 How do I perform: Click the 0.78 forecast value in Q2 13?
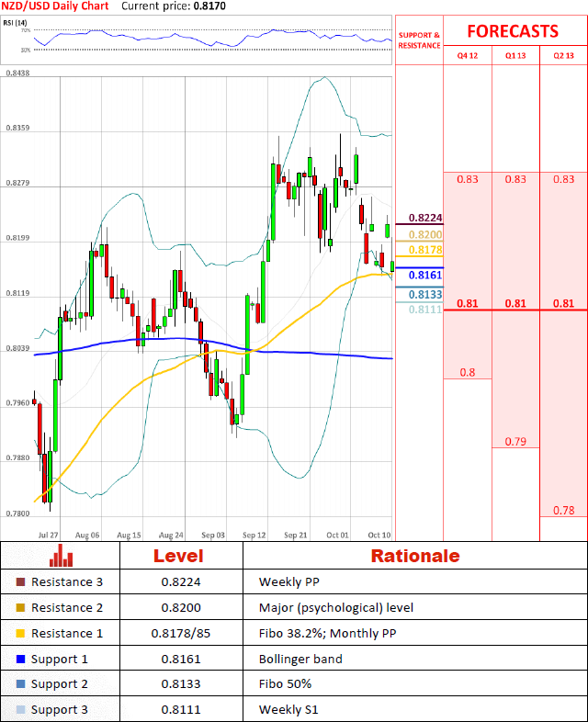563,511
